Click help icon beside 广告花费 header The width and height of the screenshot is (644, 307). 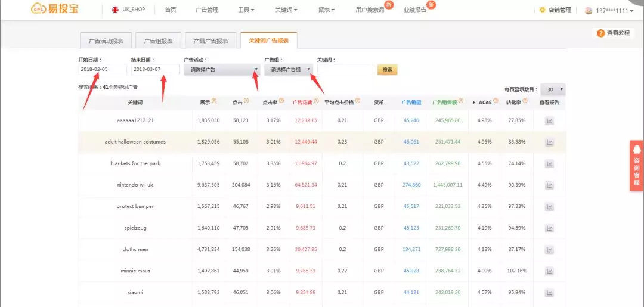(317, 101)
